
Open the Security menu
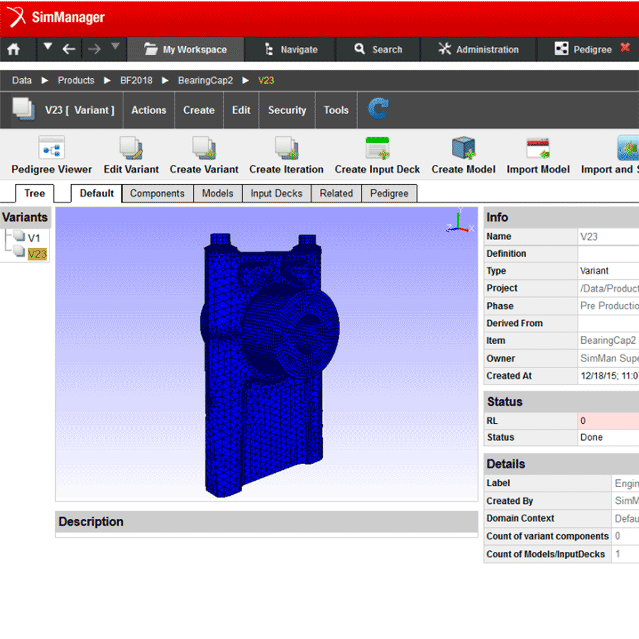287,110
